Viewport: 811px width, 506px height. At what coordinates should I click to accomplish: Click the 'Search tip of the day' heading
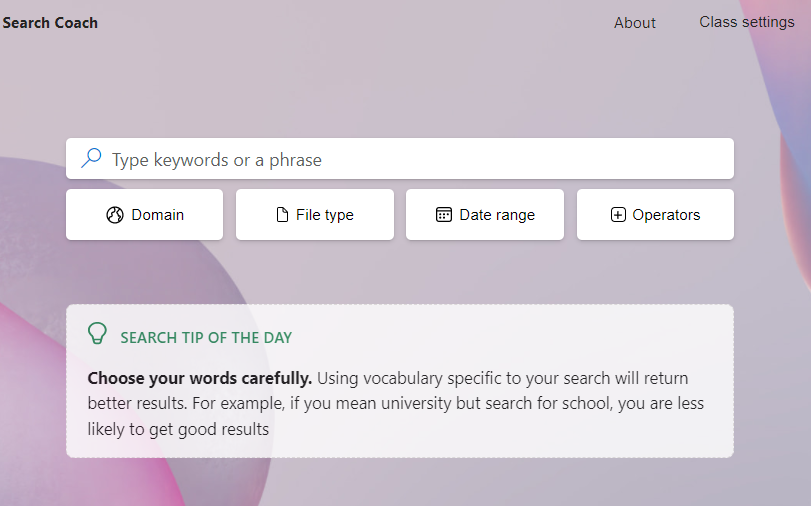206,338
